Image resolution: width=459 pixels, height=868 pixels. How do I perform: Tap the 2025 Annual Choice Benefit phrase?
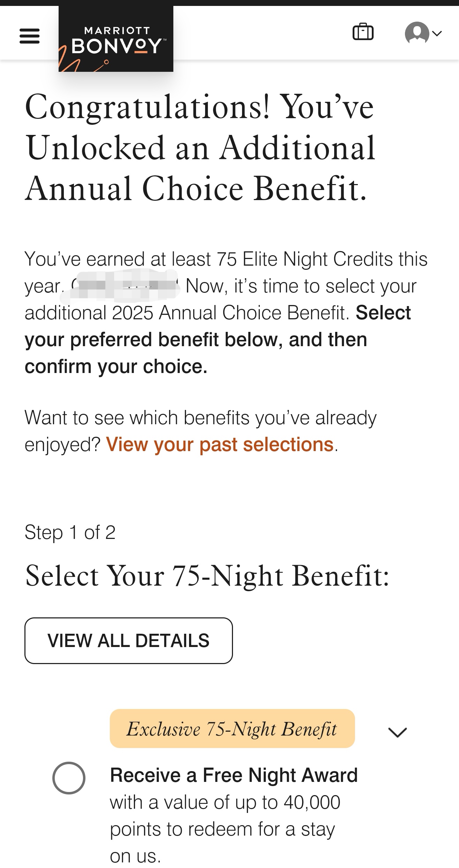231,313
